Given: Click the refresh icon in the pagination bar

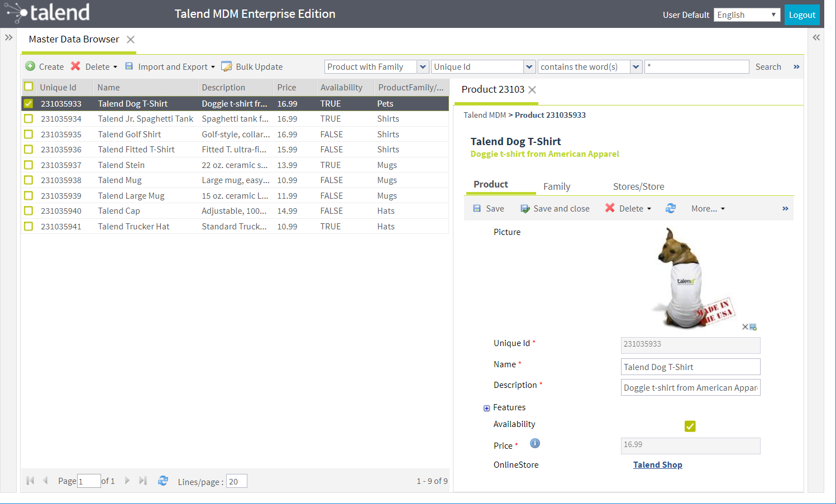Looking at the screenshot, I should (163, 481).
